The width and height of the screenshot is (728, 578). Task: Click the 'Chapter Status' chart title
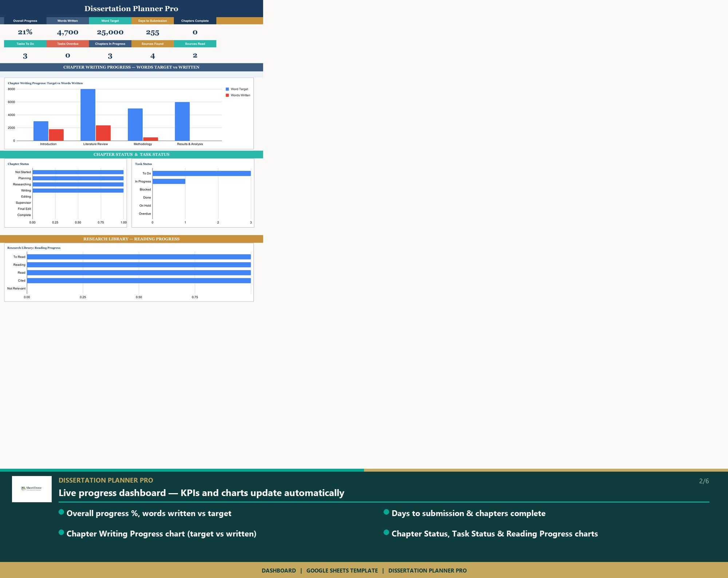click(x=18, y=164)
